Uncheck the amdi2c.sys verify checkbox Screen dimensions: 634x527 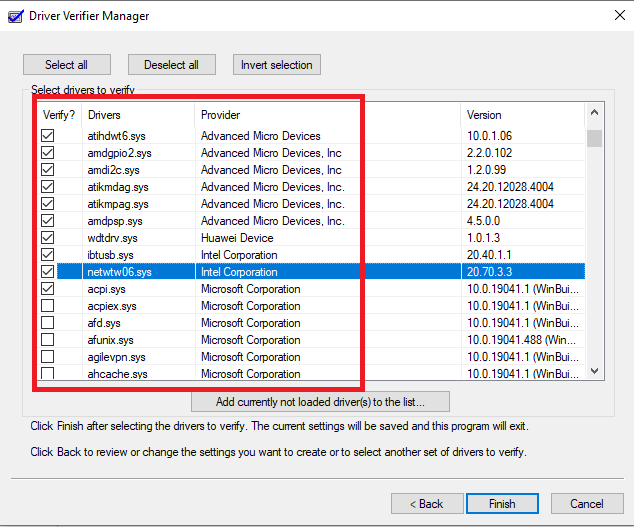[48, 169]
